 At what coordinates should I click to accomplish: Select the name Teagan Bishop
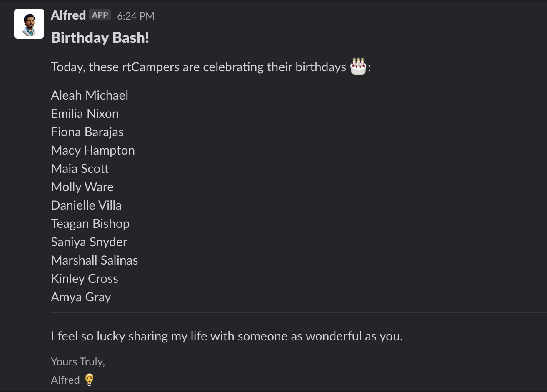click(x=90, y=224)
